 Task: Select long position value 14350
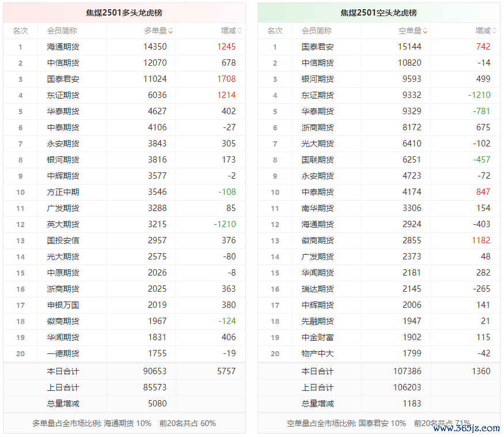(x=155, y=47)
